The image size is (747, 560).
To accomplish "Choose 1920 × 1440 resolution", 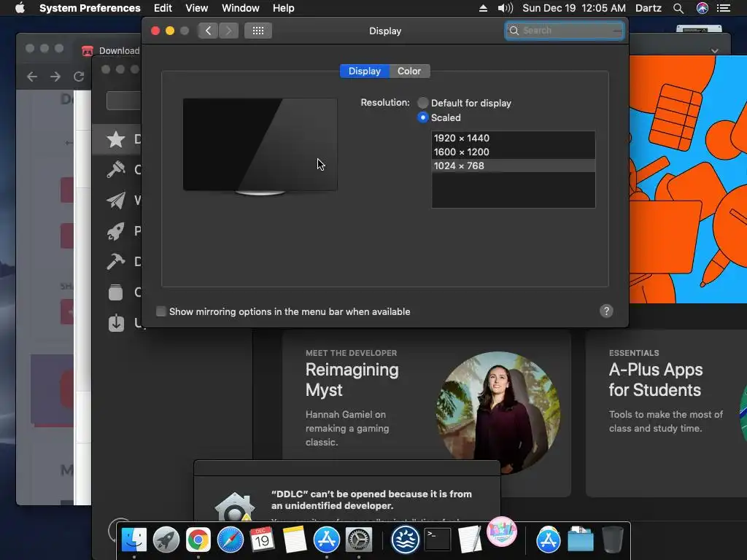I will point(513,138).
